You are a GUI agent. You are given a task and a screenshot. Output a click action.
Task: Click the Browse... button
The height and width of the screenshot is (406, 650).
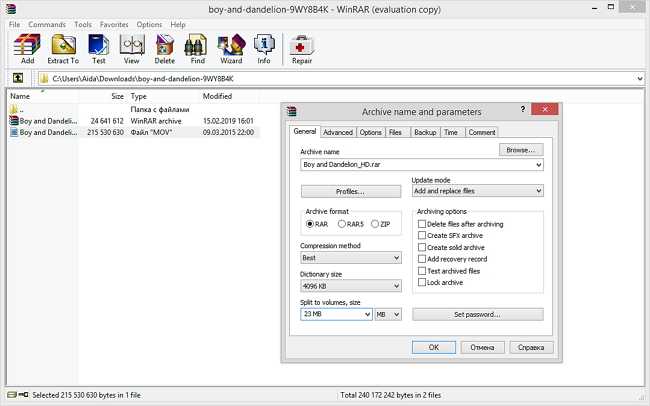(521, 150)
